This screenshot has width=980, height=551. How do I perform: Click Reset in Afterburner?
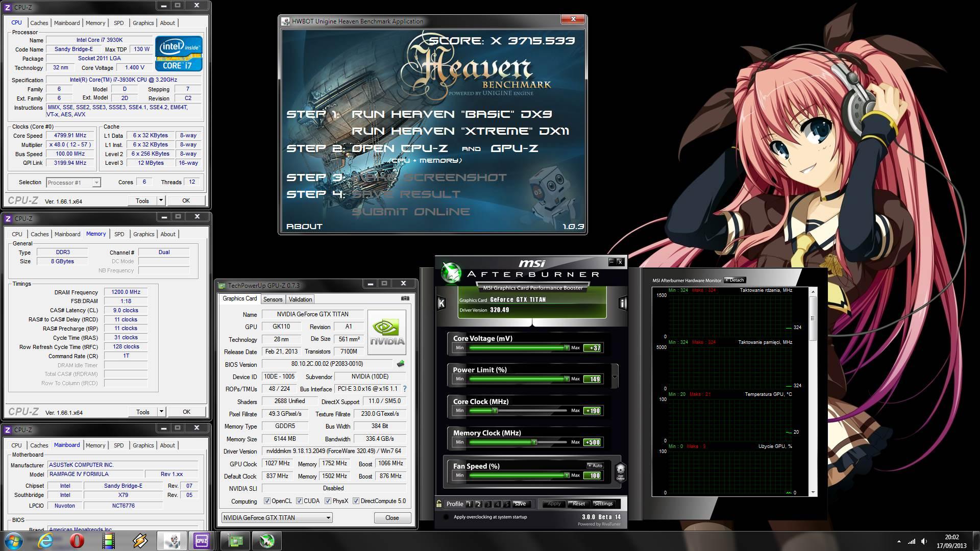click(578, 504)
